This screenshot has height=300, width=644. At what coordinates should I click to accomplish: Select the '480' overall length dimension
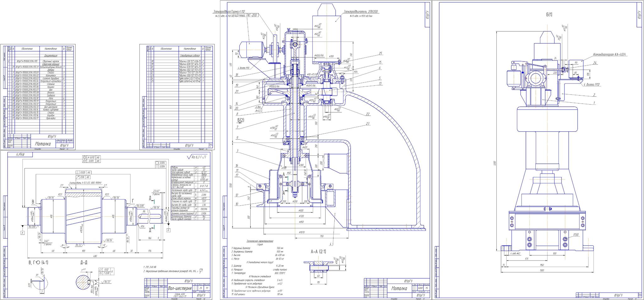[x=95, y=256]
